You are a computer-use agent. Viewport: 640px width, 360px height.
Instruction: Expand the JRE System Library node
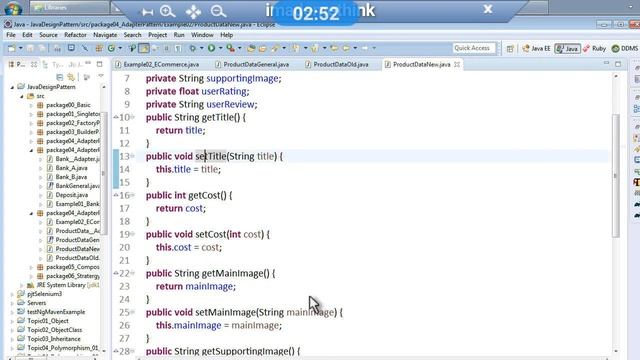click(22, 285)
